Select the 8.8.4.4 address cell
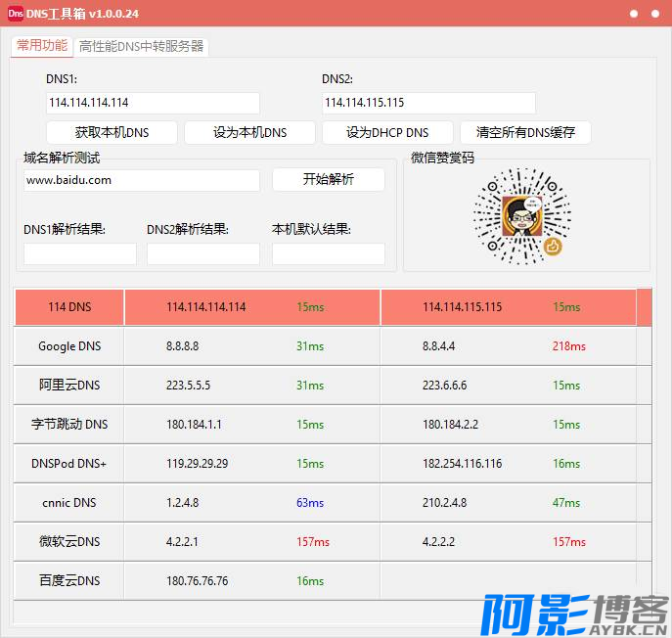 [438, 346]
